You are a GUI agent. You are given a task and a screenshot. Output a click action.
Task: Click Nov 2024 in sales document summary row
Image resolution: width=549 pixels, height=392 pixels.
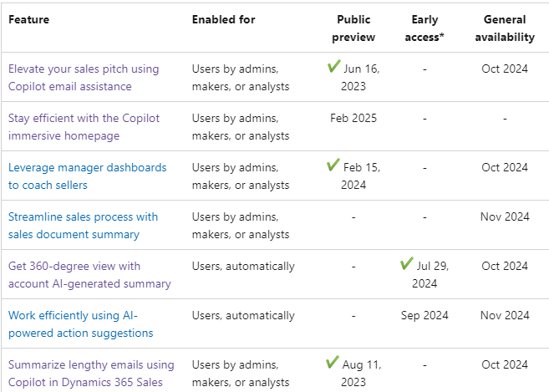[505, 216]
